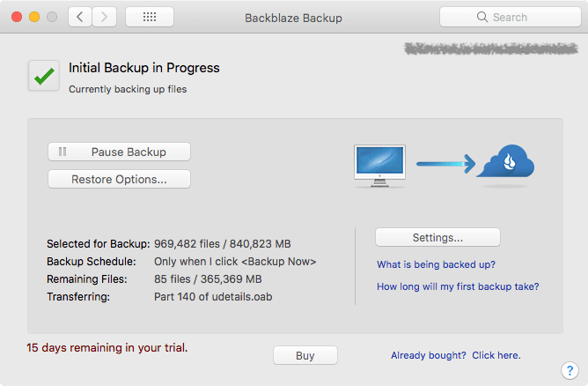This screenshot has height=386, width=588.
Task: Click the Buy button
Action: [305, 355]
